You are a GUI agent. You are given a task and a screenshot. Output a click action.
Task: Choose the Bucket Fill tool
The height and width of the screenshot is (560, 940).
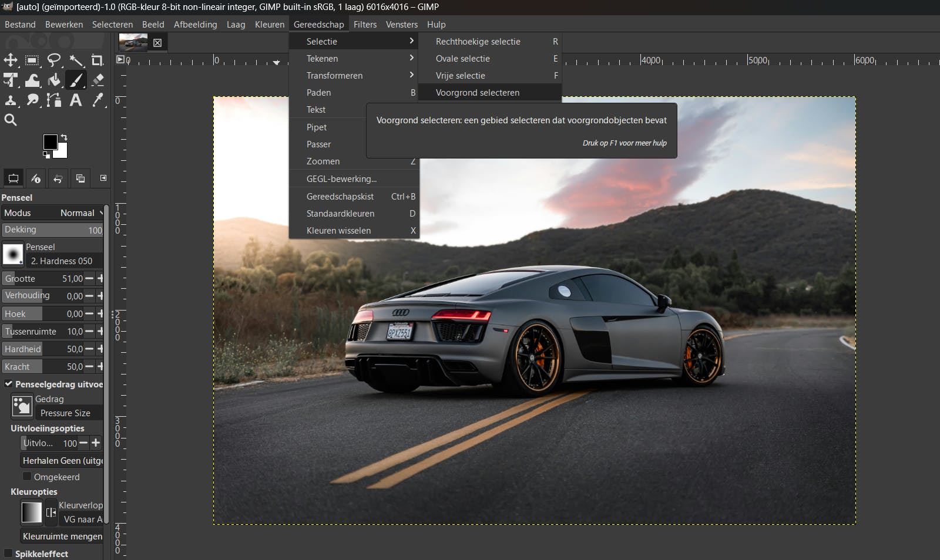54,80
